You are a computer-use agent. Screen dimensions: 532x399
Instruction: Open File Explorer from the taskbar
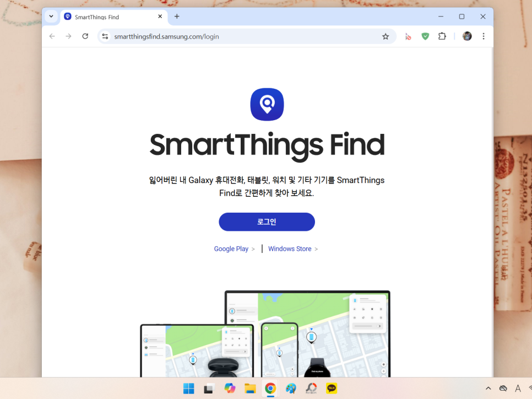tap(250, 388)
